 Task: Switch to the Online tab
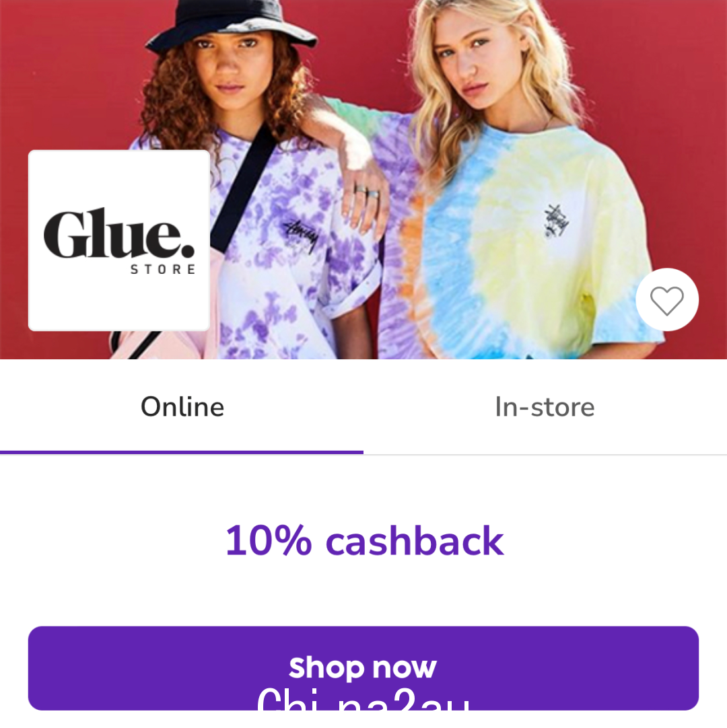(x=182, y=406)
